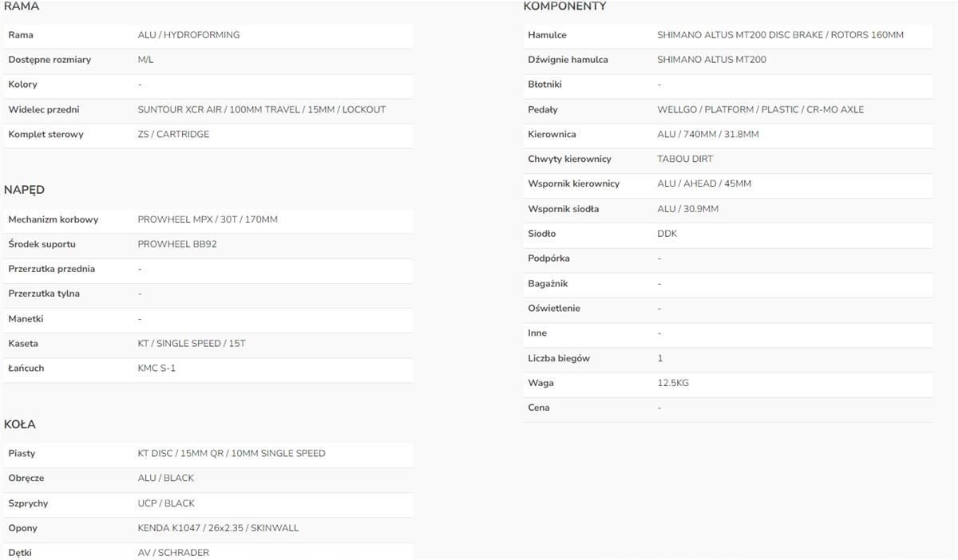The height and width of the screenshot is (560, 958).
Task: Click the 'Chwyty kierownicy' label
Action: [x=569, y=159]
